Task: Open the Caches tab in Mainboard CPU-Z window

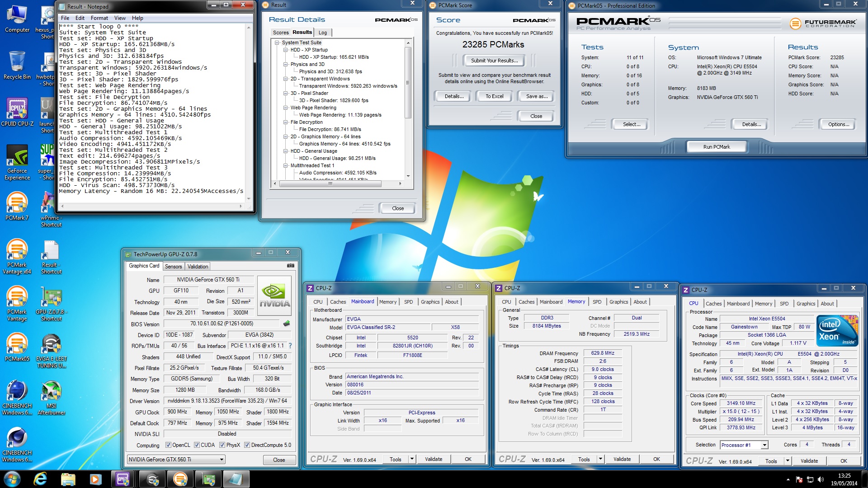Action: point(338,302)
